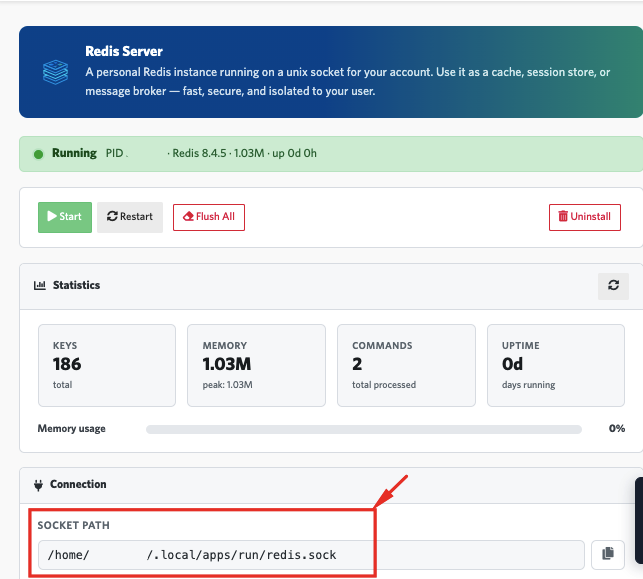This screenshot has height=579, width=643.
Task: Click the 'peak: 1.03M' text
Action: 228,385
